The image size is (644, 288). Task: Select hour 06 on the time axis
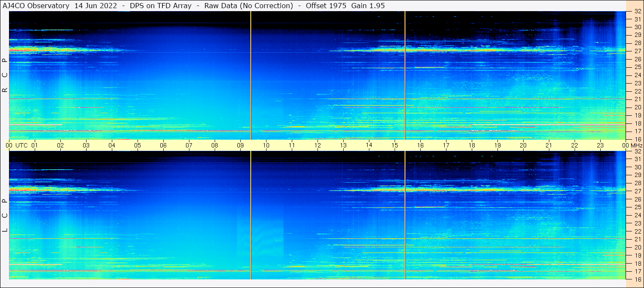(x=163, y=145)
